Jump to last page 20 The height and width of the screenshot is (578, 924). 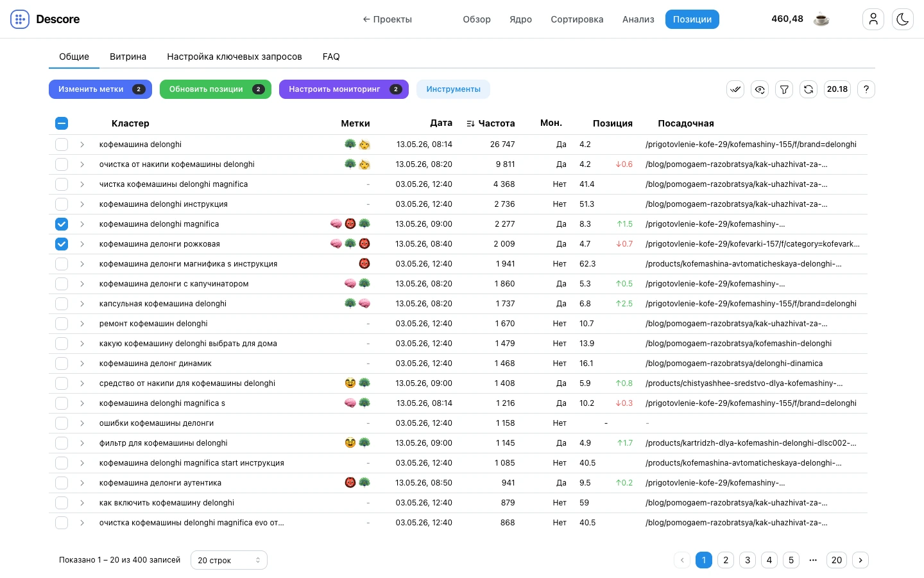(837, 560)
